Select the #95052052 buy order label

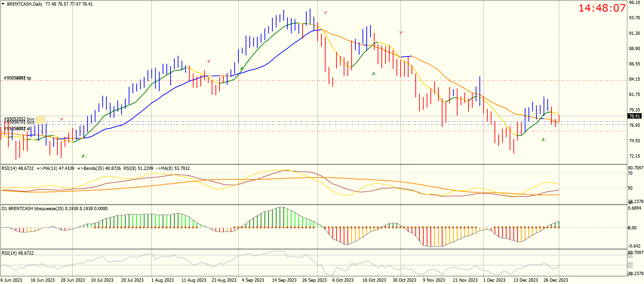(19, 119)
